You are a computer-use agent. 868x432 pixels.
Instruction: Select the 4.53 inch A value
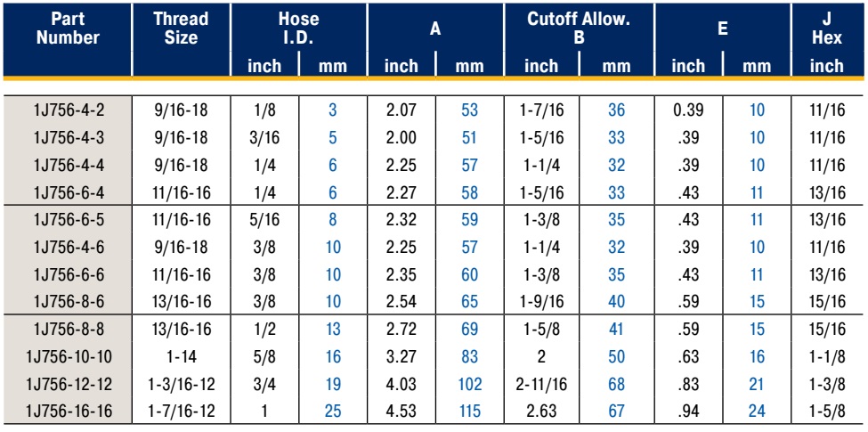[402, 412]
